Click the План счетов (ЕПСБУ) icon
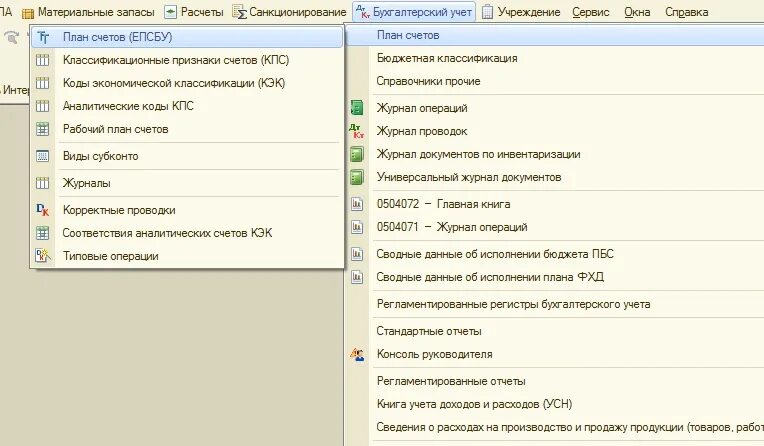Viewport: 764px width, 446px height. (x=43, y=37)
